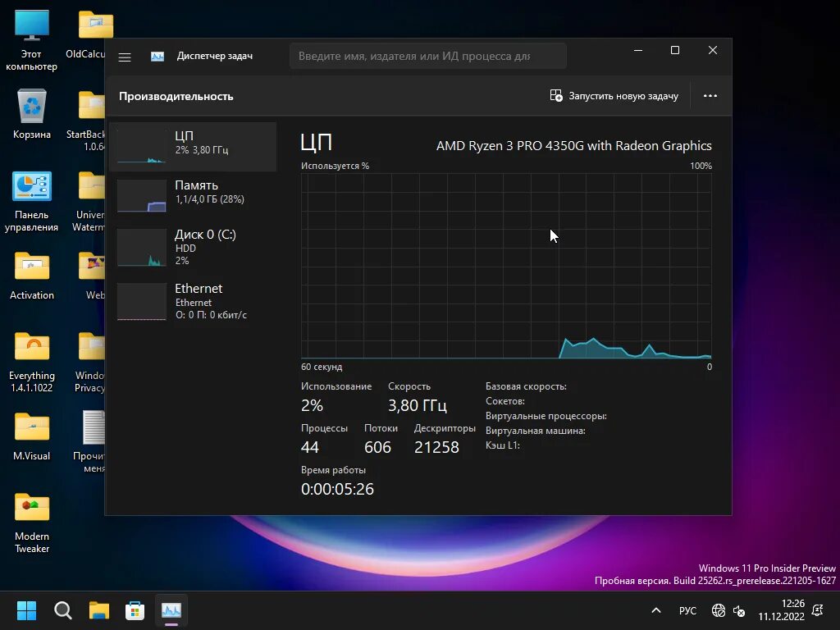The width and height of the screenshot is (840, 630).
Task: Select the ЦП performance entry
Action: (x=193, y=147)
